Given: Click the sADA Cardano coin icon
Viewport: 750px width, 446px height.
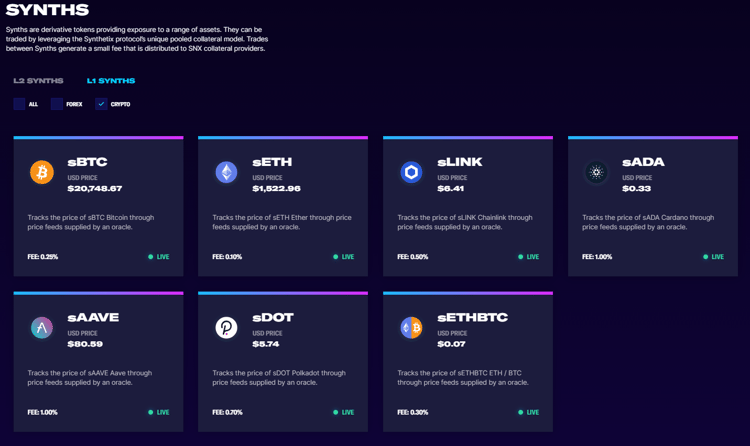Looking at the screenshot, I should tap(596, 172).
